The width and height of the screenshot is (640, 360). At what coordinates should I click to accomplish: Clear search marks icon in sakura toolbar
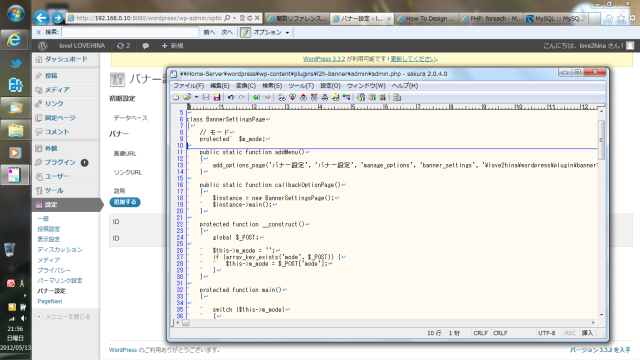324,97
